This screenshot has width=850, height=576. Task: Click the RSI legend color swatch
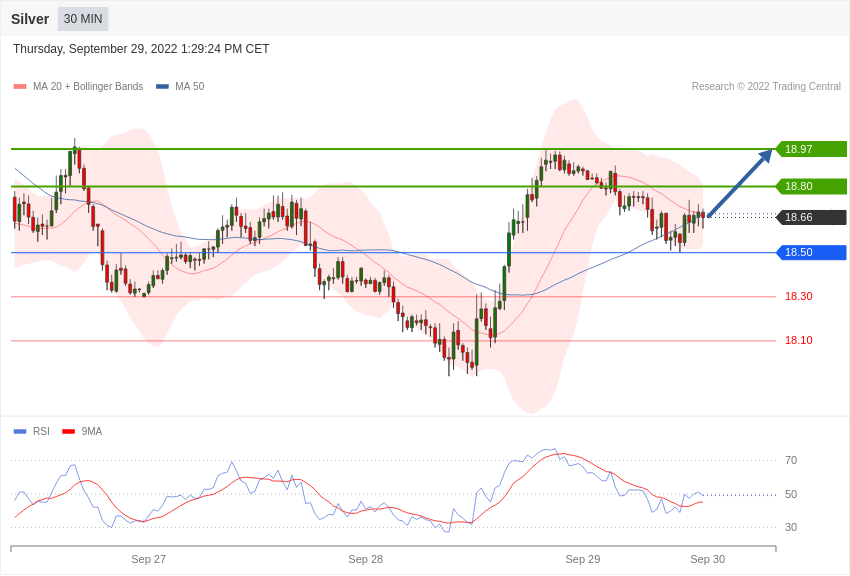(20, 431)
